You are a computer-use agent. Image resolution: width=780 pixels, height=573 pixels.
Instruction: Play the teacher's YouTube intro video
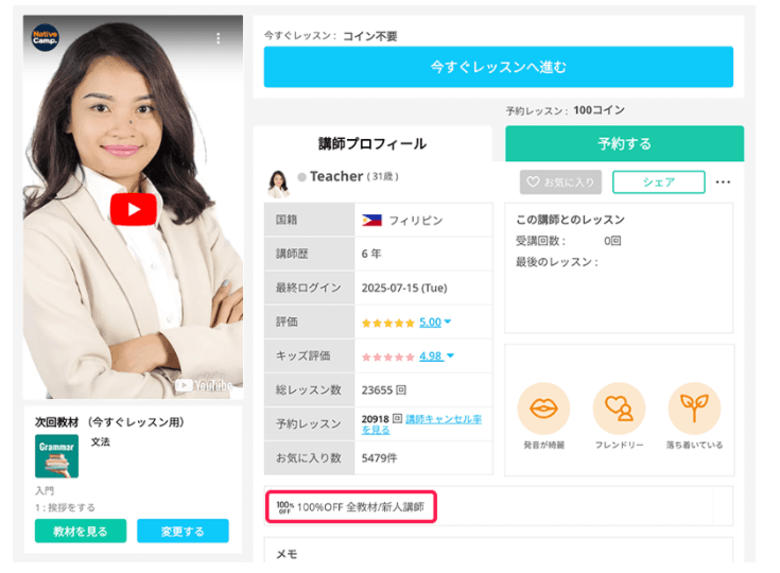click(133, 209)
